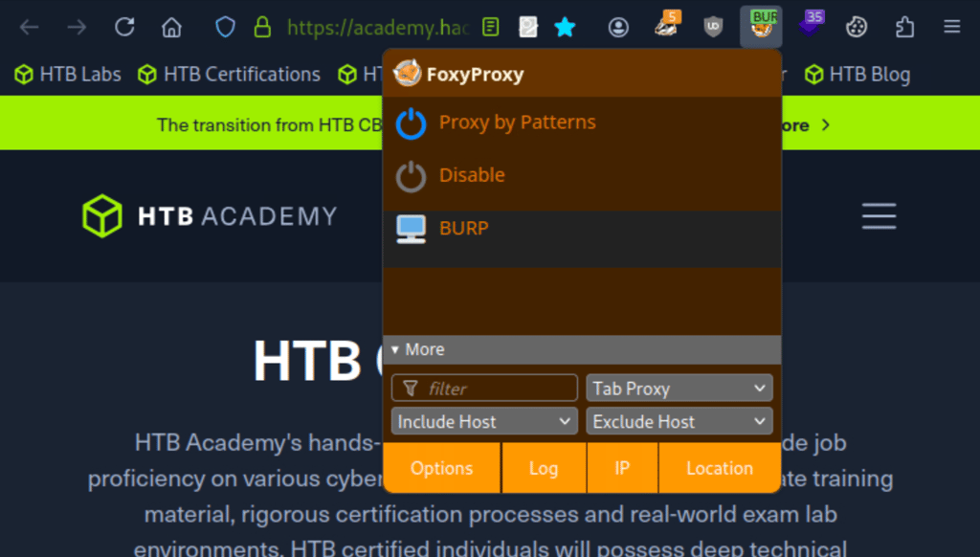Screen dimensions: 980x557
Task: Open the HTB Certifications bookmark
Action: 229,75
